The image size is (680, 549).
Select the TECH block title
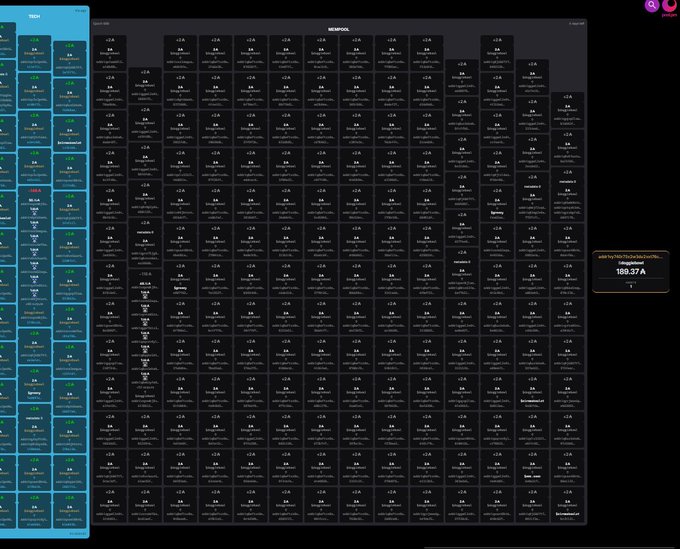point(34,16)
